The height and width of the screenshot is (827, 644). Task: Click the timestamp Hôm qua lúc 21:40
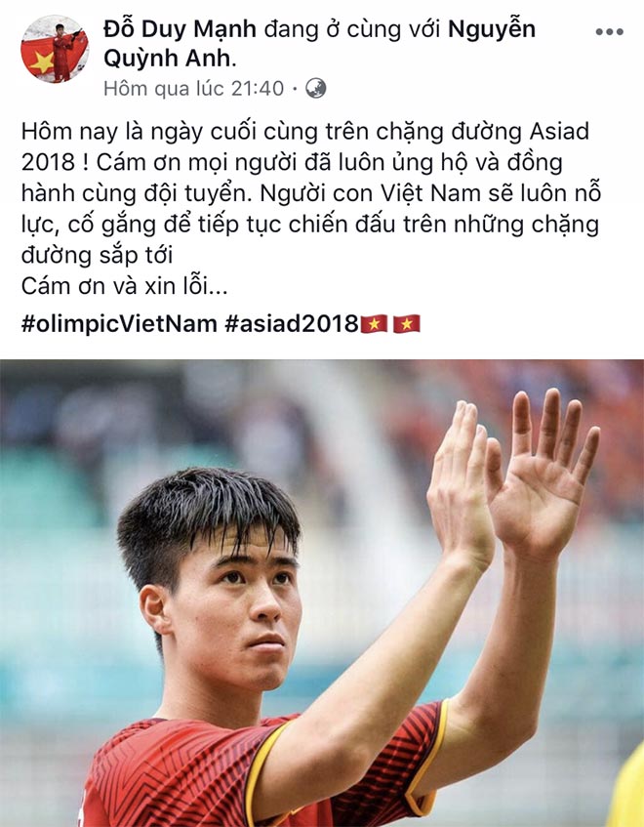point(193,89)
